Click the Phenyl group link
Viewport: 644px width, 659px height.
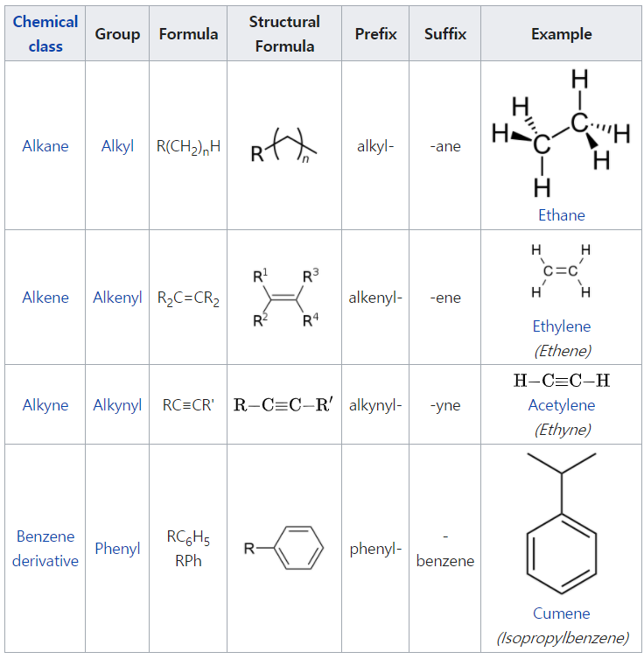117,549
